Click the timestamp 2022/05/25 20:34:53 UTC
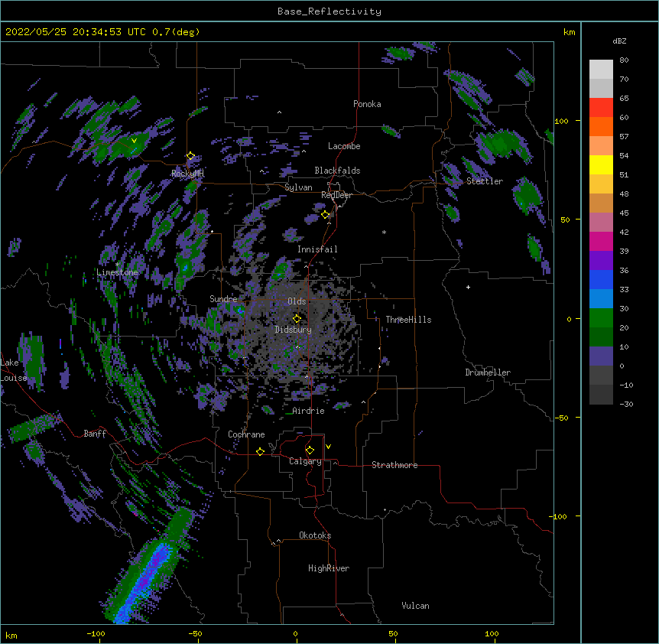 [75, 32]
